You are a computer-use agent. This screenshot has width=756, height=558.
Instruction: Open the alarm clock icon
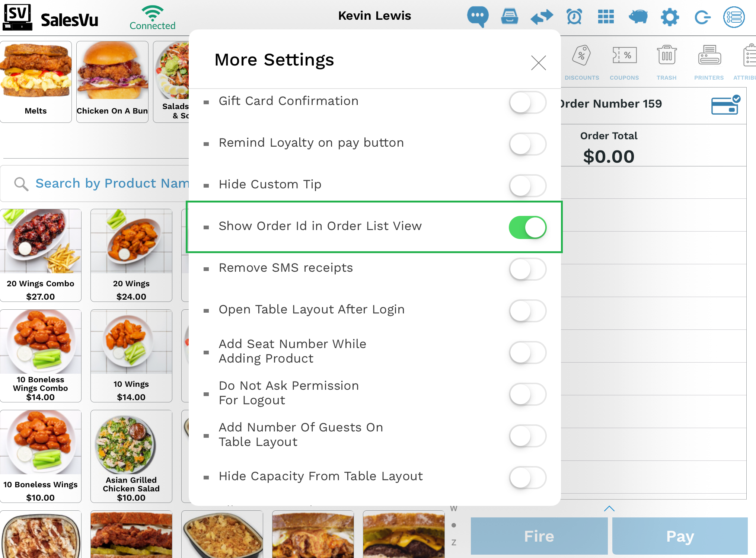[574, 17]
